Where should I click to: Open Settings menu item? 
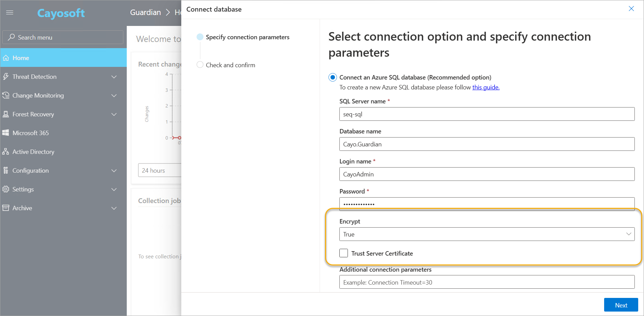coord(63,189)
